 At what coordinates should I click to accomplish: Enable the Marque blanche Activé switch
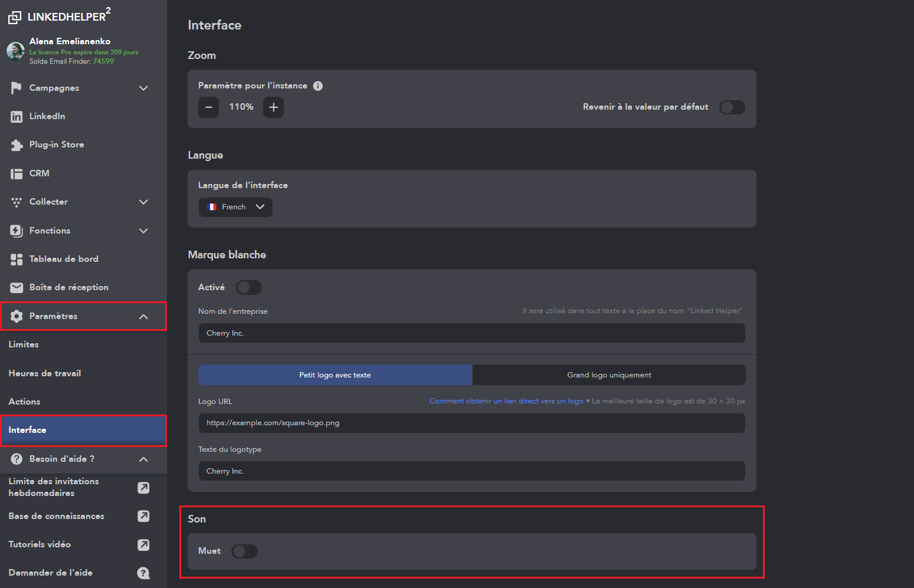248,287
